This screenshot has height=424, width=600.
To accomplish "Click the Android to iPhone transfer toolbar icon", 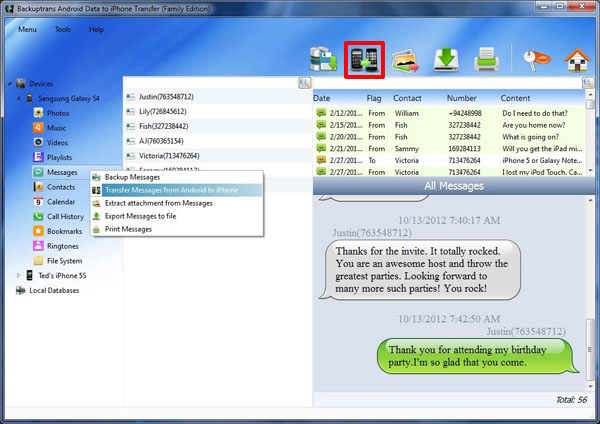I will [x=364, y=60].
